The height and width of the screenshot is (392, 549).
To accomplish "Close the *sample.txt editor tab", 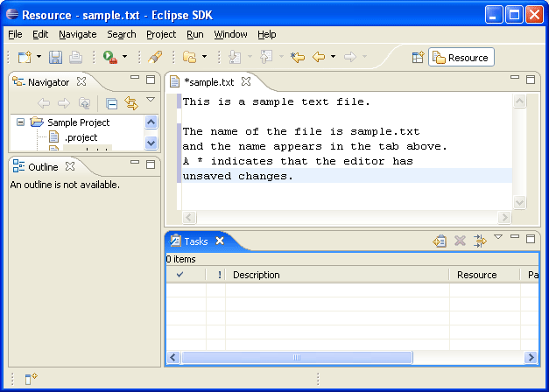I will coord(246,81).
